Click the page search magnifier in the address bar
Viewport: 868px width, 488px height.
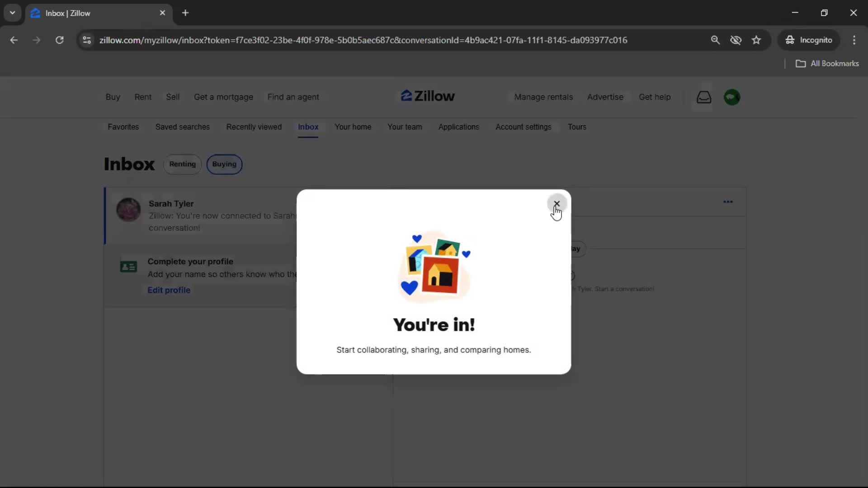pyautogui.click(x=716, y=40)
